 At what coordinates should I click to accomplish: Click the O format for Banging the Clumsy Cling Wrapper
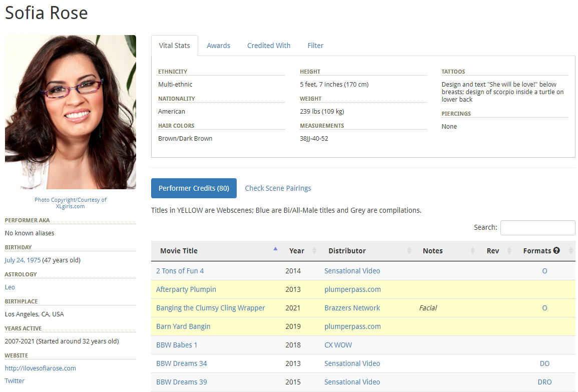[544, 307]
